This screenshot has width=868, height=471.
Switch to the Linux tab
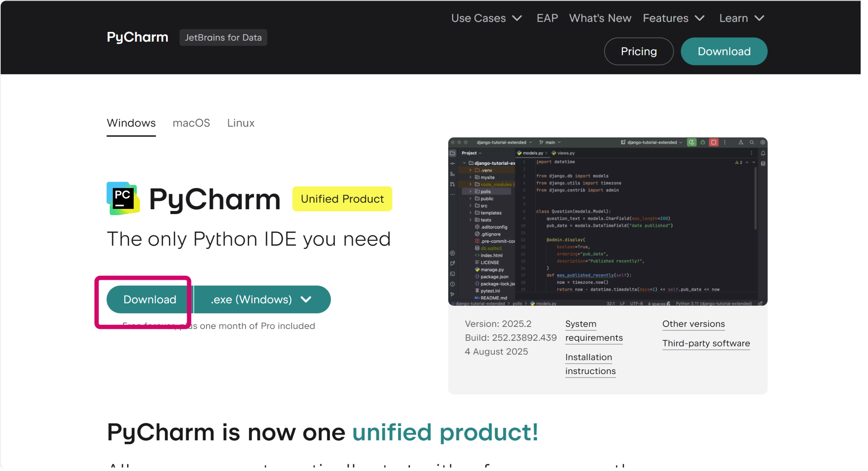(241, 123)
